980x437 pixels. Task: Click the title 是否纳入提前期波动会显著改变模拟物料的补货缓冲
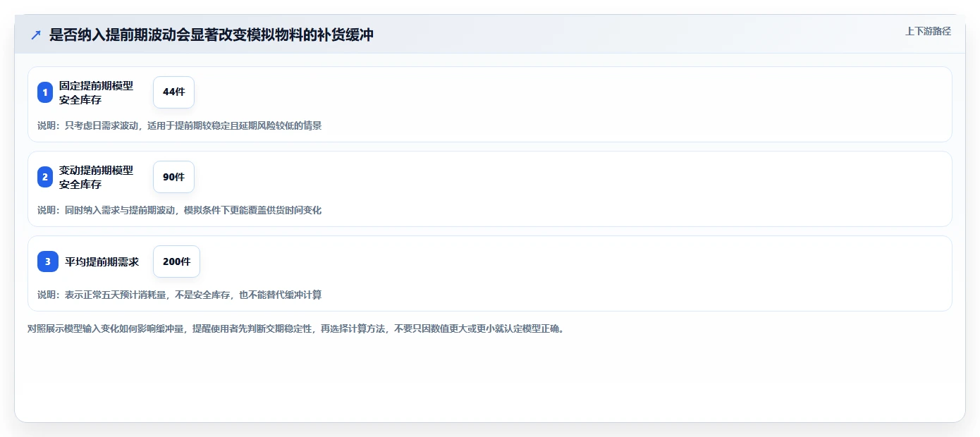tap(212, 35)
